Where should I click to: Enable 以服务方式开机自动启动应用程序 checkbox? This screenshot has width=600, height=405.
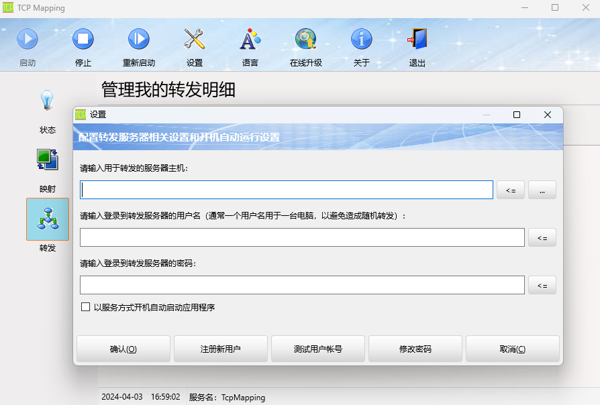(x=86, y=308)
